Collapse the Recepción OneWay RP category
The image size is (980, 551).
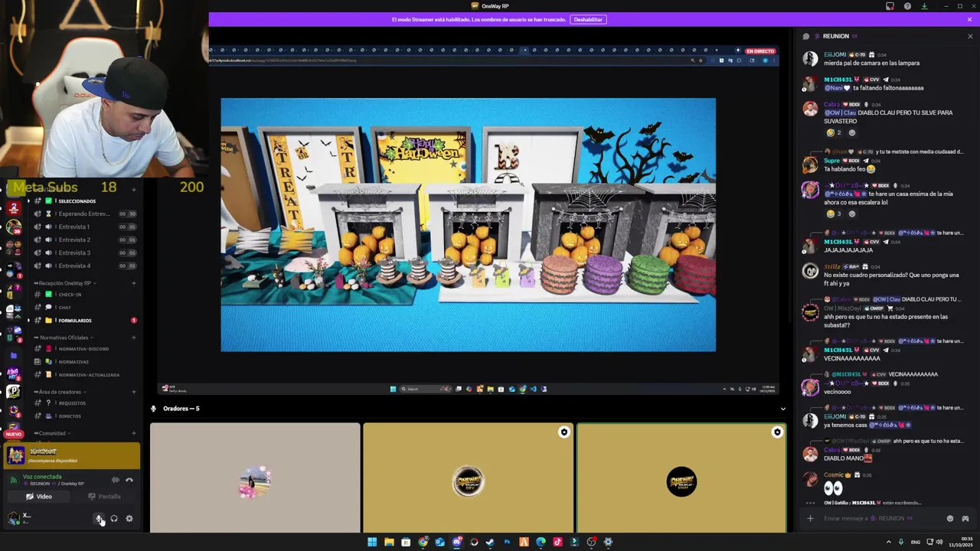click(x=64, y=283)
